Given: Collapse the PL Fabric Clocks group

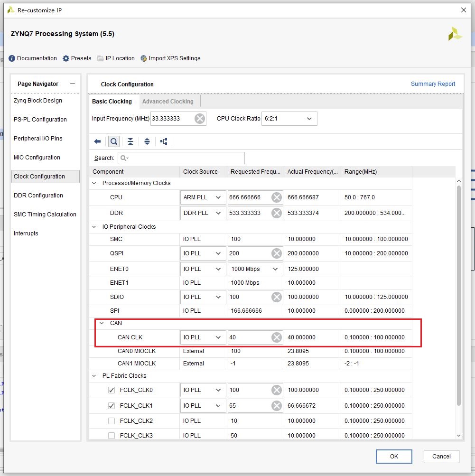Looking at the screenshot, I should [x=94, y=376].
